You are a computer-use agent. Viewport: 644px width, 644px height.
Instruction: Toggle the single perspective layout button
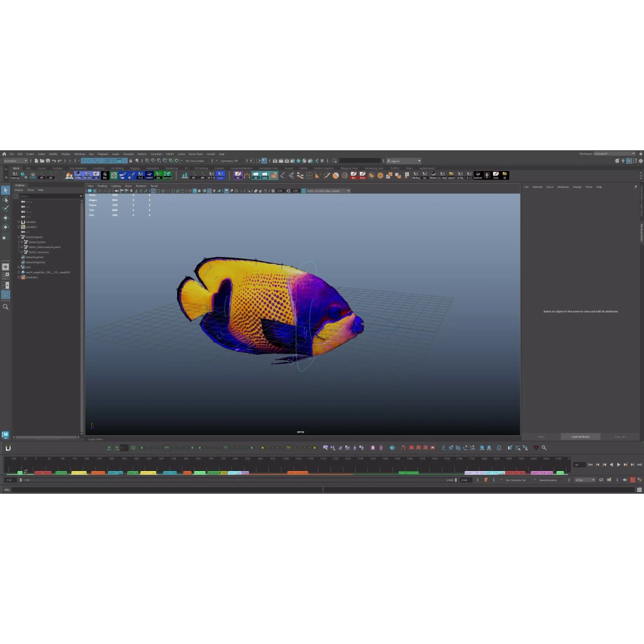point(5,267)
